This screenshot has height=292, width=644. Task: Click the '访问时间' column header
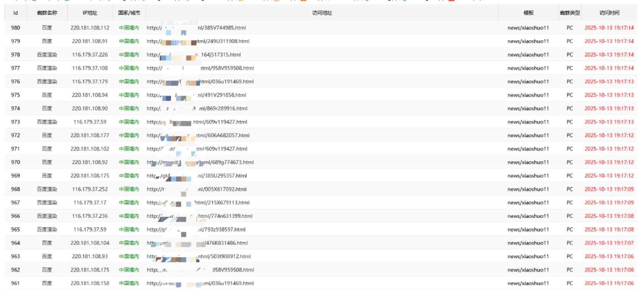(609, 13)
